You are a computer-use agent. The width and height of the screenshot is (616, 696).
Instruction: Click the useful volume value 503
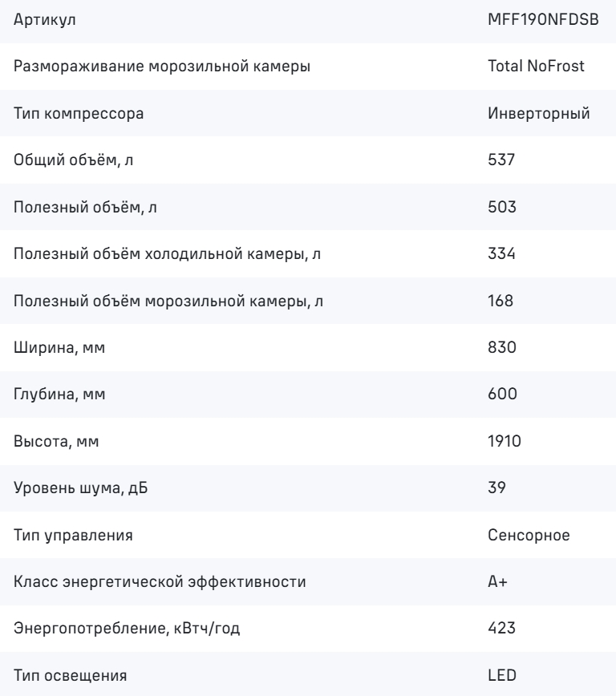coord(502,207)
